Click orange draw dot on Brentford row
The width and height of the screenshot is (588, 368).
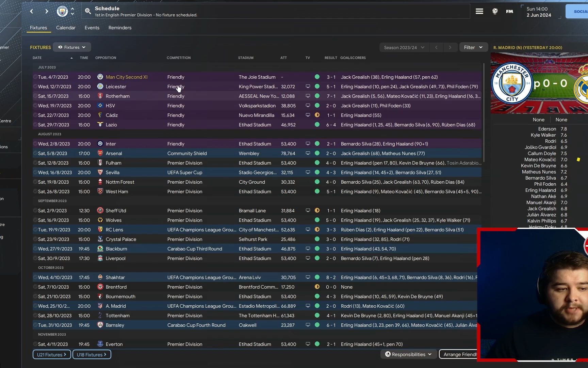point(317,287)
